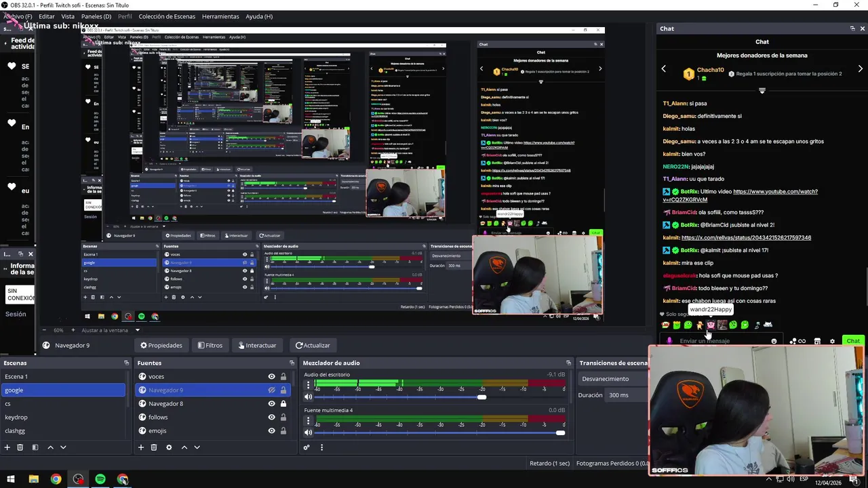Click the green Chat send button
The image size is (868, 488).
[853, 341]
